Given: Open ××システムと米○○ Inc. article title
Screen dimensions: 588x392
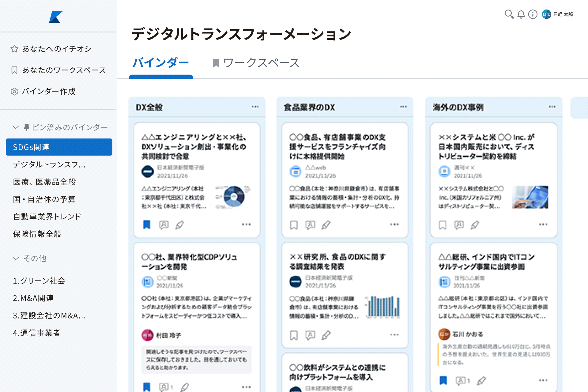Looking at the screenshot, I should pos(487,147).
